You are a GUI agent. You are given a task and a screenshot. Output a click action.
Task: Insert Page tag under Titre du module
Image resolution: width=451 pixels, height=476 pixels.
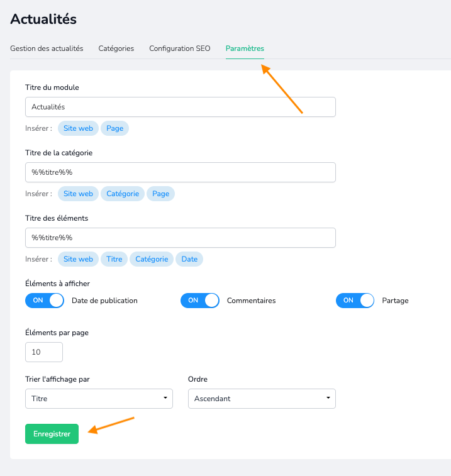pos(115,128)
